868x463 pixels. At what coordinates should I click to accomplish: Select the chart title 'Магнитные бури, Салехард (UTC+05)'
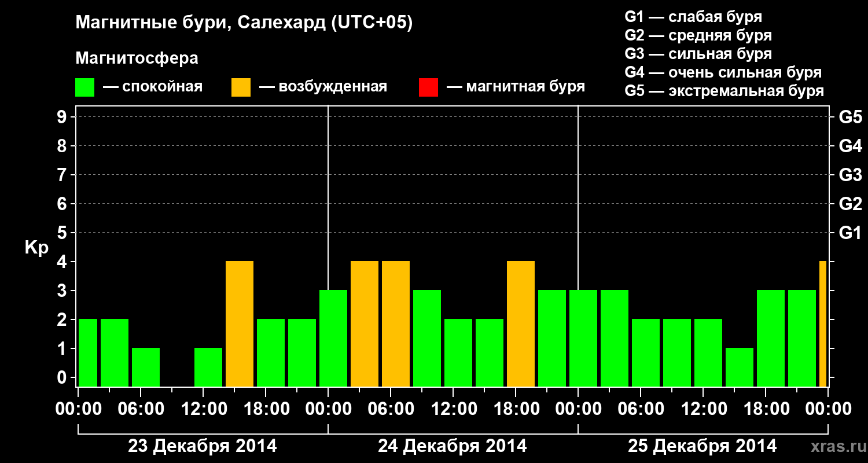(244, 24)
